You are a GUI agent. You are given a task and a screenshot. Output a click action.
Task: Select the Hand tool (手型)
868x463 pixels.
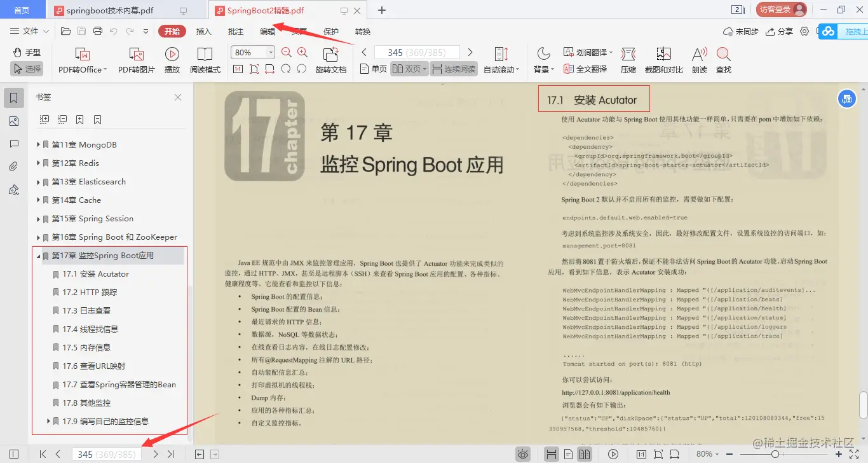(x=27, y=52)
